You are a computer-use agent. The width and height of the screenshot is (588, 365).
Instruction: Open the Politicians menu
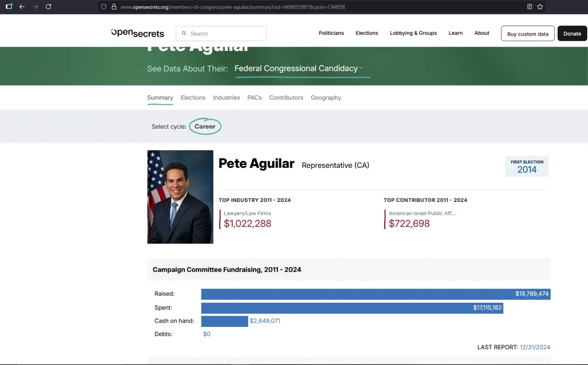[x=331, y=33]
